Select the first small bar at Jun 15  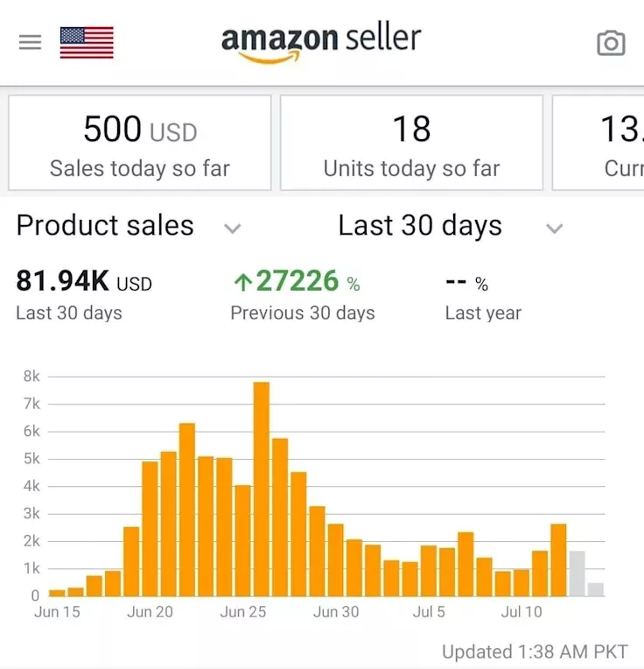(x=57, y=592)
